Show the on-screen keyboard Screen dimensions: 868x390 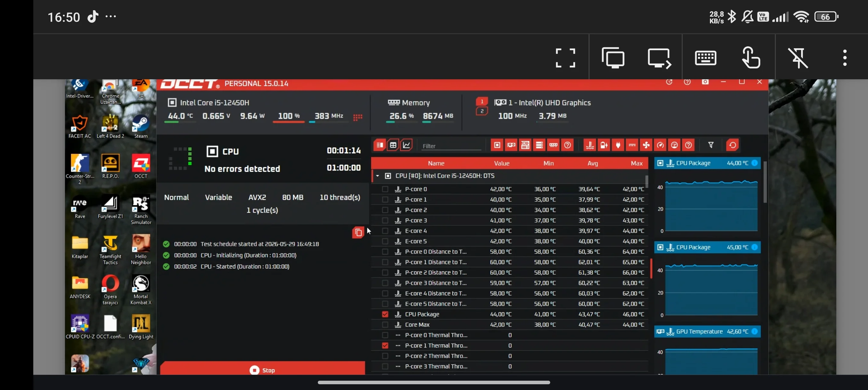pyautogui.click(x=705, y=58)
